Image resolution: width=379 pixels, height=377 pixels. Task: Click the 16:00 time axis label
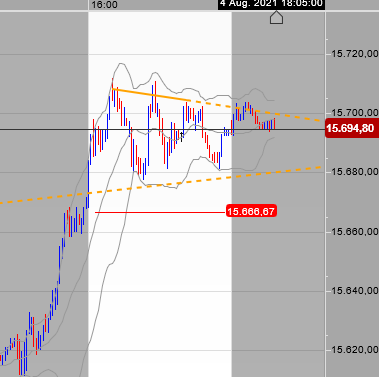(104, 5)
